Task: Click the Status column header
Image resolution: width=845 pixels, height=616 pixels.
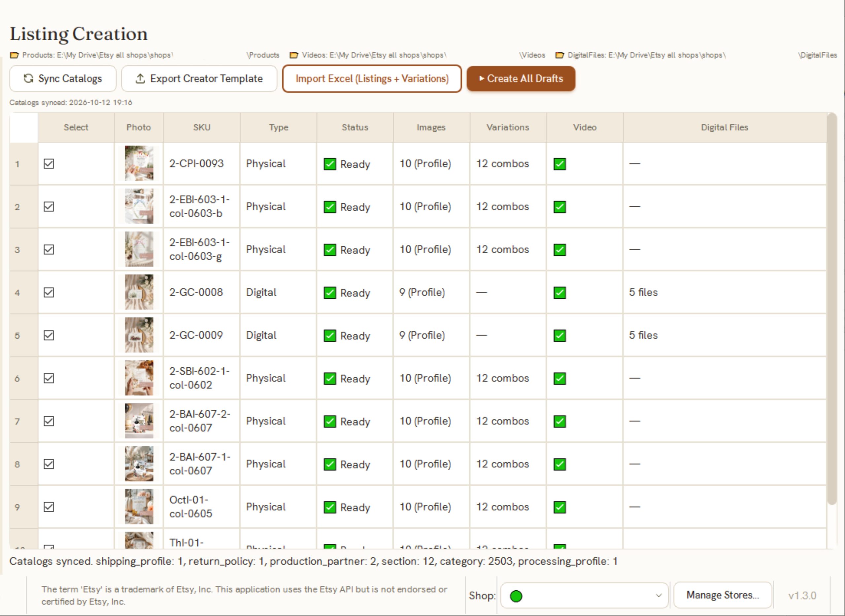Action: pyautogui.click(x=355, y=127)
